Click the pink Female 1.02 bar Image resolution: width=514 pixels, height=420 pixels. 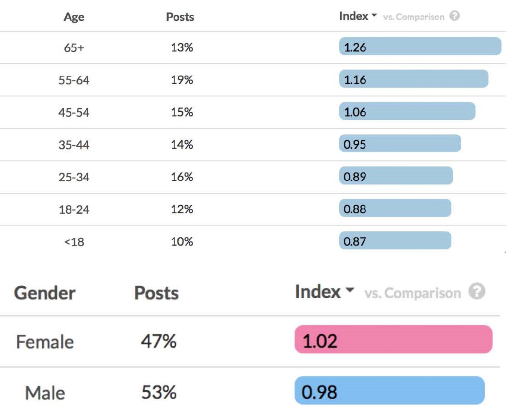393,340
